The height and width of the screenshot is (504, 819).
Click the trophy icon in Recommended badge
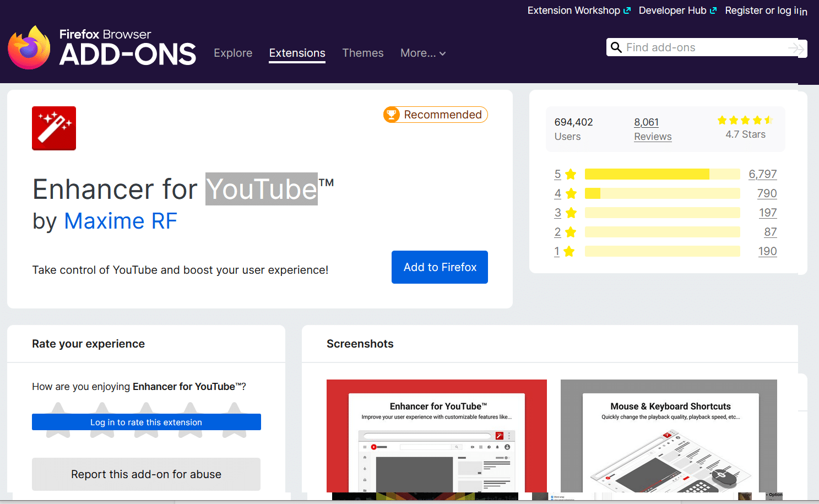392,115
